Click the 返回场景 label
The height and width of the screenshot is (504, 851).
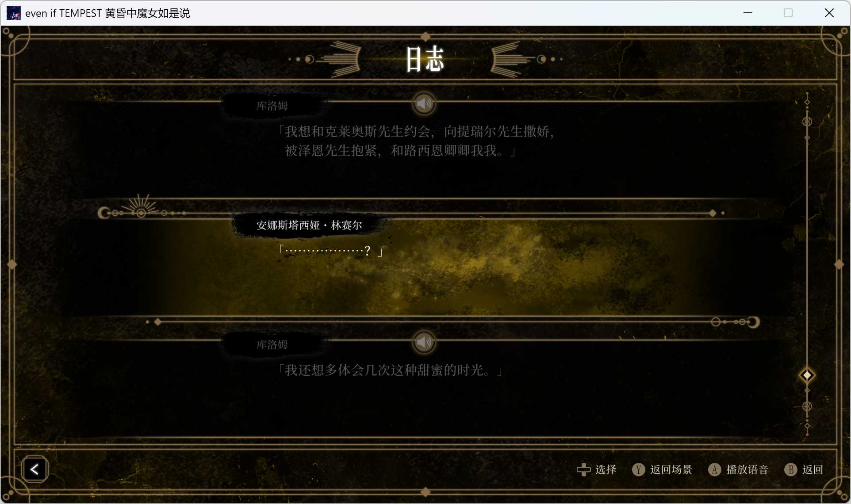tap(671, 470)
